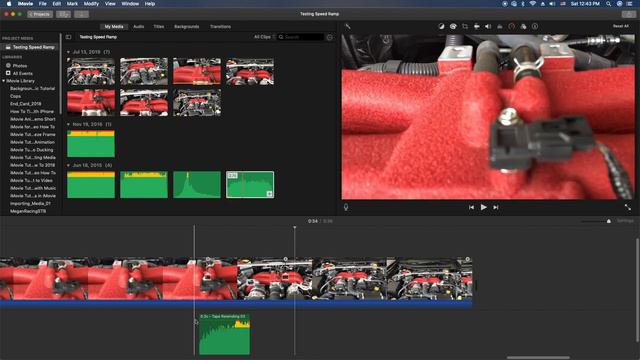Viewport: 640px width, 360px height.
Task: Open MeganRacingSTR event in library
Action: 27,211
